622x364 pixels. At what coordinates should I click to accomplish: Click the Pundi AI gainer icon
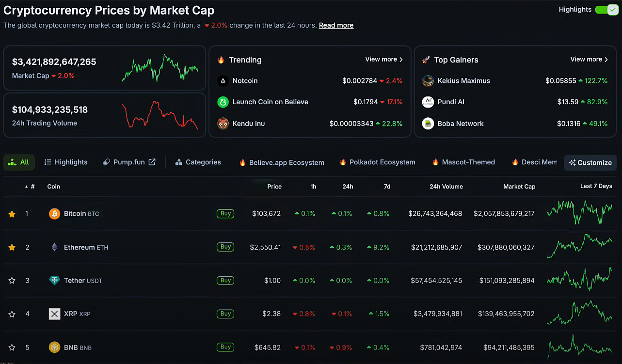pos(428,102)
